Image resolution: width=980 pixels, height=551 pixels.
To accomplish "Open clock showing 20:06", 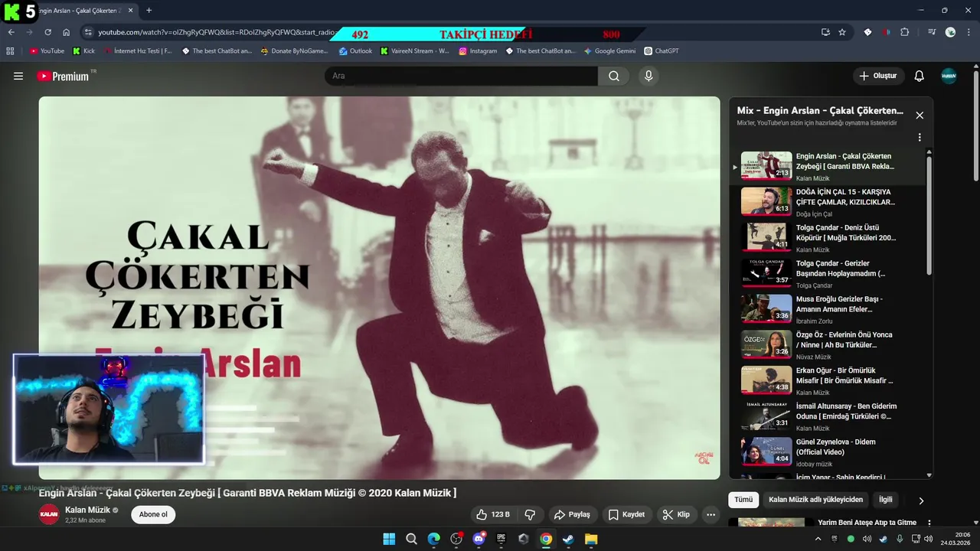I will coord(955,539).
